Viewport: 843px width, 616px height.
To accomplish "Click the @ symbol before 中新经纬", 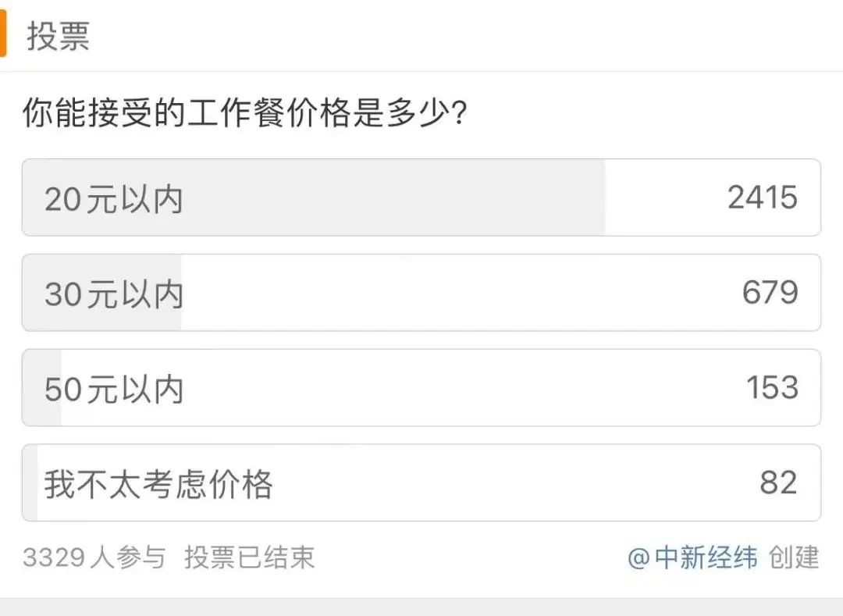I will pyautogui.click(x=638, y=558).
